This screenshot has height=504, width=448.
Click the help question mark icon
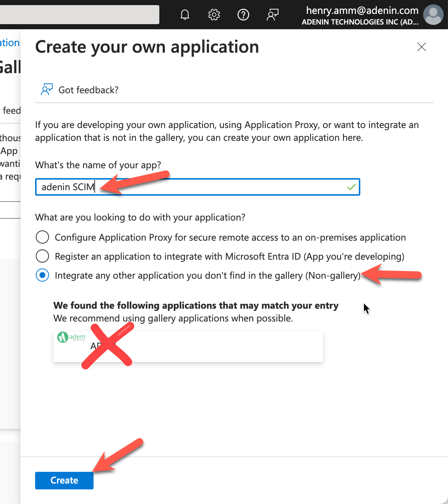(x=243, y=15)
